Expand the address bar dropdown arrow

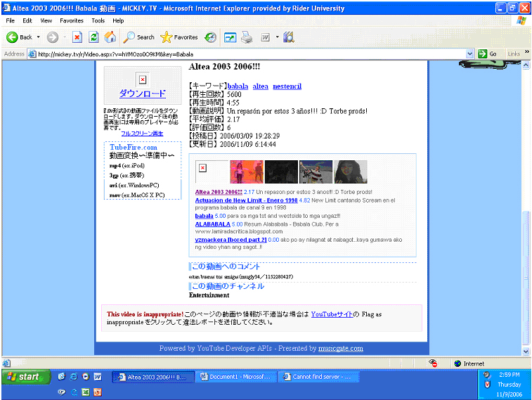click(470, 54)
